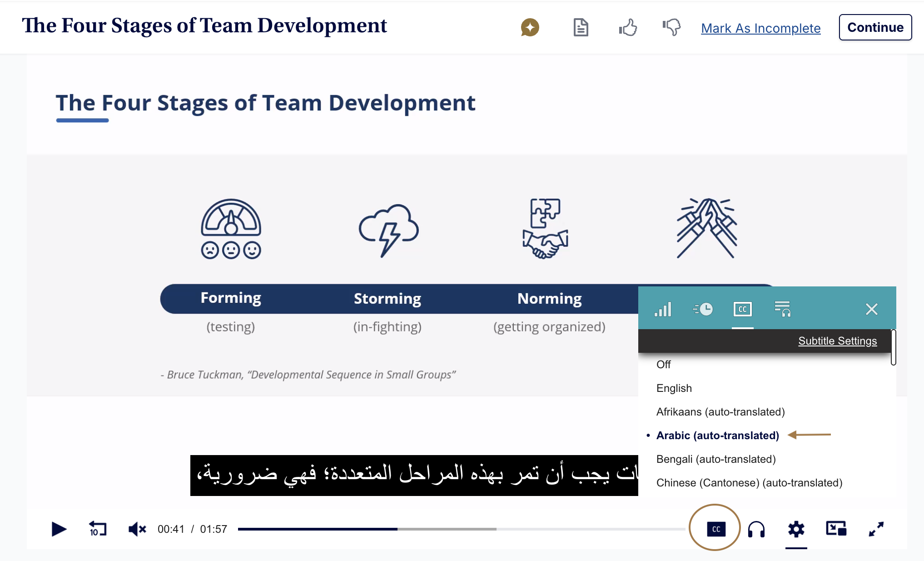This screenshot has height=561, width=924.
Task: Open picture-in-picture mode icon
Action: [836, 529]
